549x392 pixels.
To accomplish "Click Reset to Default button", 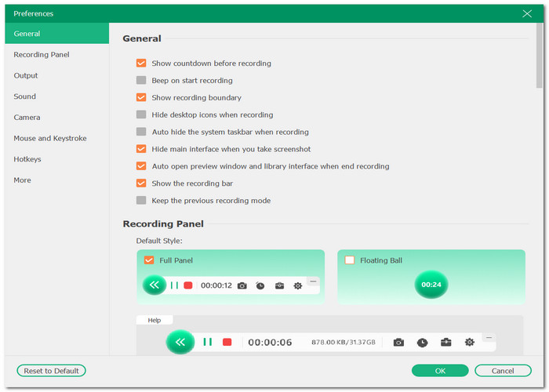I will tap(51, 371).
